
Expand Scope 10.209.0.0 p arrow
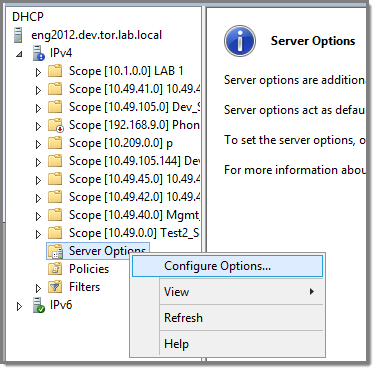point(38,144)
